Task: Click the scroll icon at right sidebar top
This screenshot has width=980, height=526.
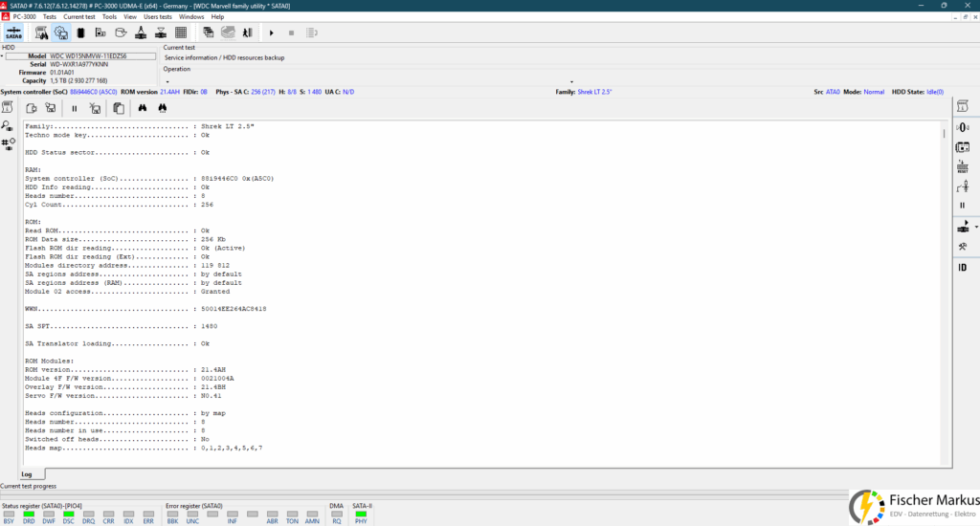Action: [x=963, y=107]
